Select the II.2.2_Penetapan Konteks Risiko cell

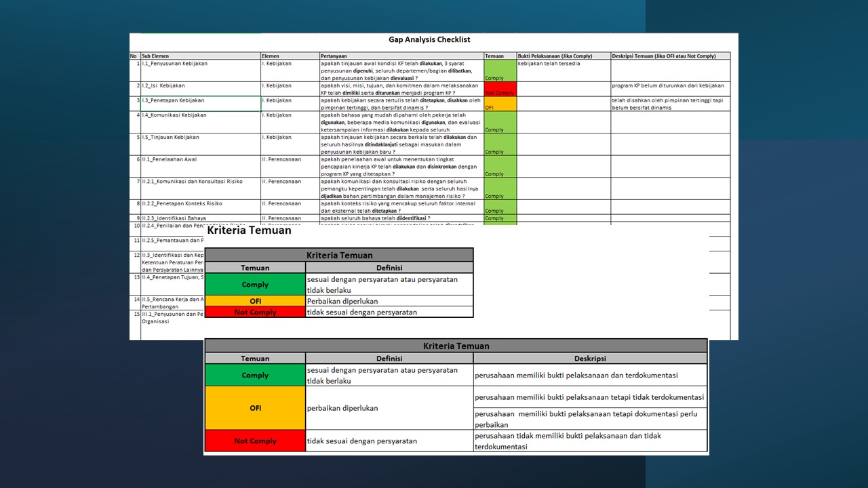coord(200,207)
